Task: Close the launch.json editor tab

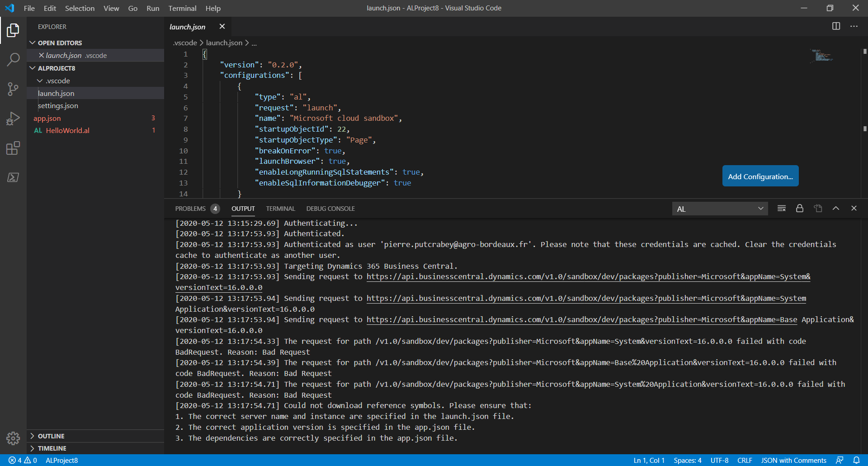Action: (222, 26)
